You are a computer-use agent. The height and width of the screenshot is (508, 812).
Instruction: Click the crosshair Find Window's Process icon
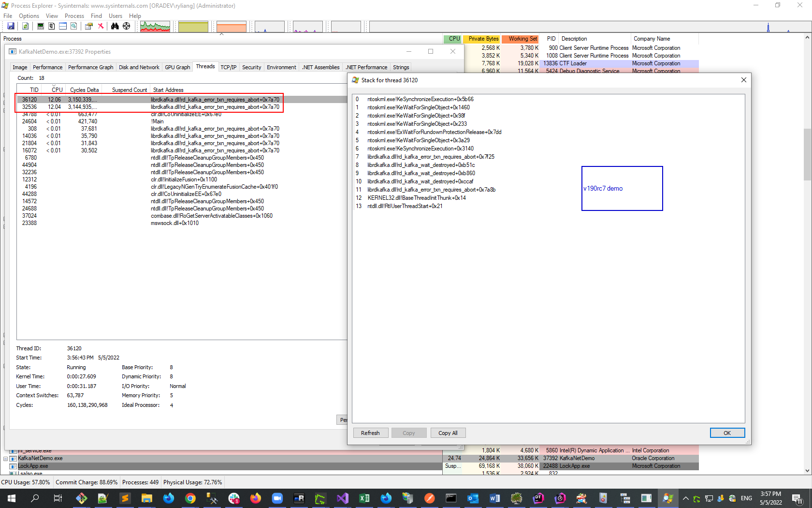126,26
